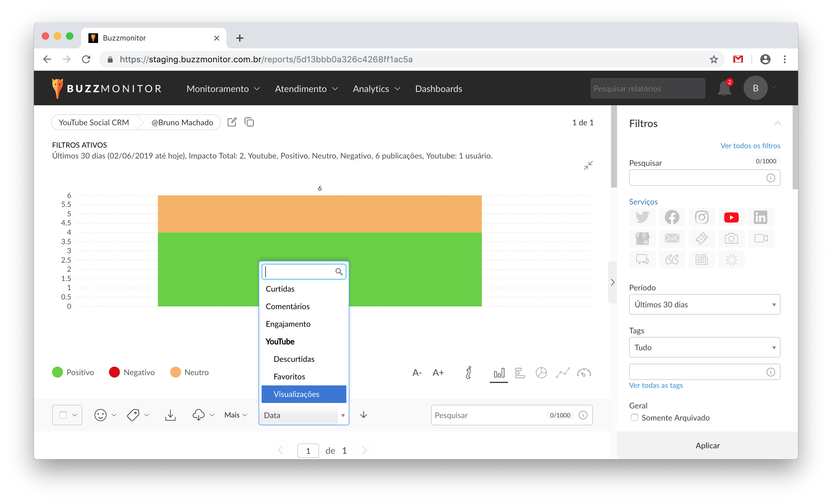Click the notifications bell icon
The width and height of the screenshot is (832, 504).
tap(724, 89)
